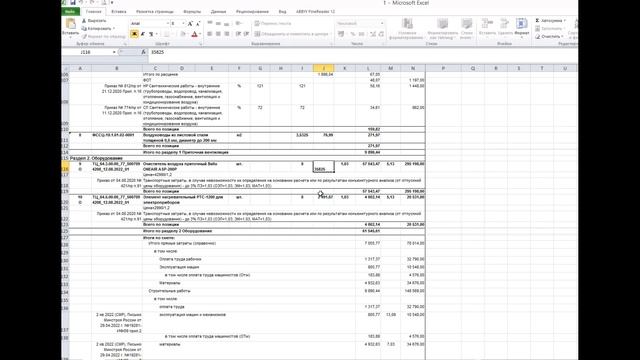Click the Top Align icon
Screen dimensions: 640x360
(210, 23)
